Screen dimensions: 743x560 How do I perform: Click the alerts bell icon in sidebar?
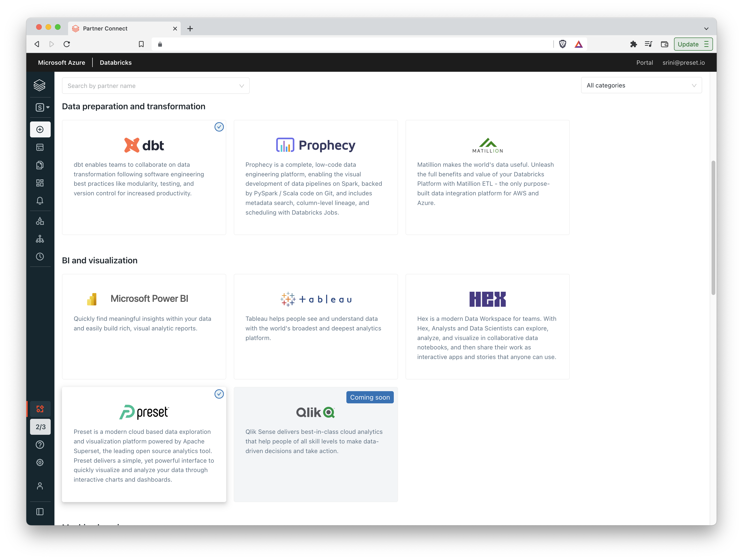tap(40, 200)
